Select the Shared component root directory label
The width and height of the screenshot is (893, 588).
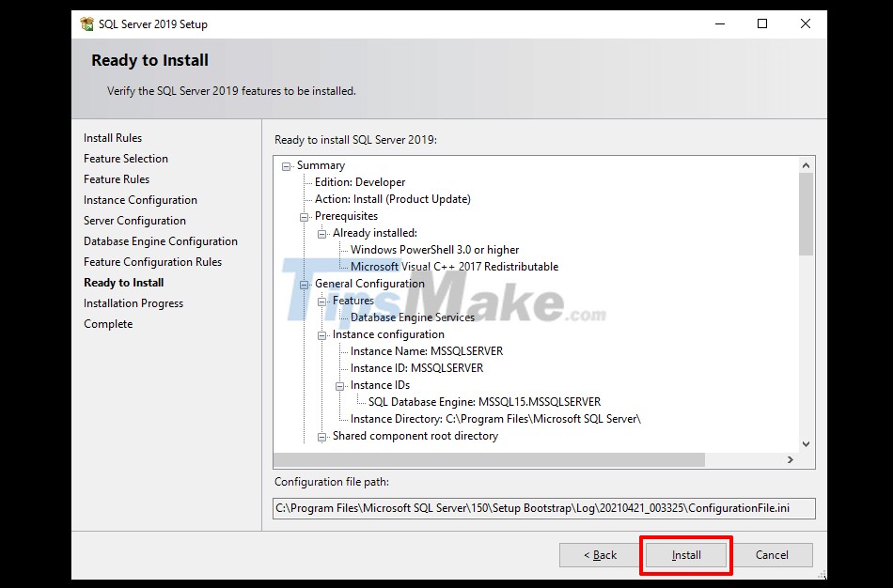(415, 436)
